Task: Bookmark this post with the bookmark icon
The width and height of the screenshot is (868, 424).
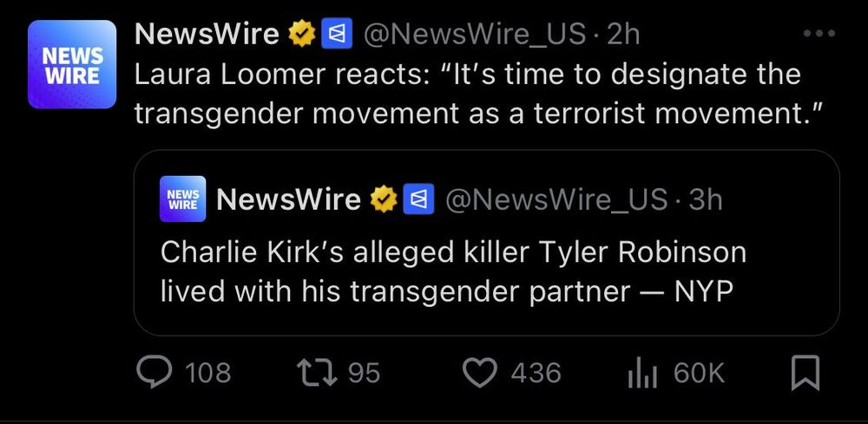Action: pyautogui.click(x=806, y=373)
